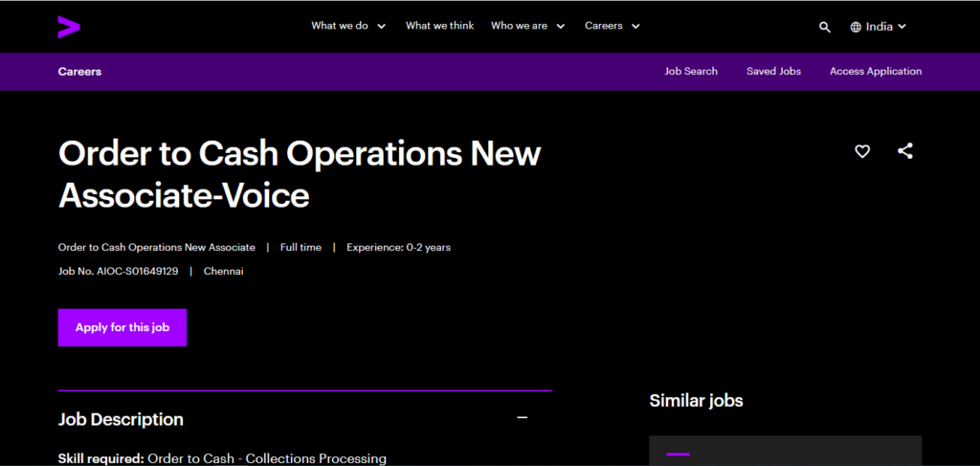Click the Job No. AIOC-S01649129 text
Screen dimensions: 980x466
[x=118, y=271]
